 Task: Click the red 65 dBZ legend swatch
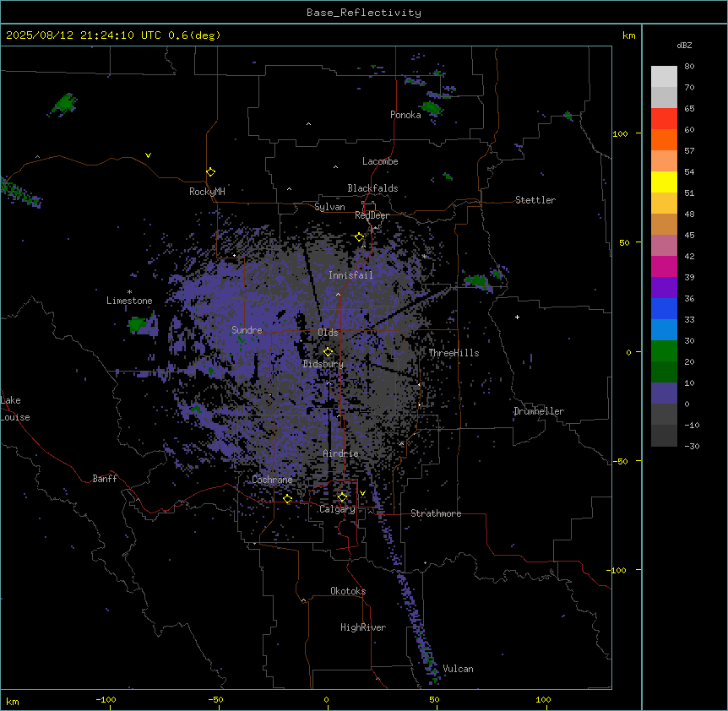click(x=664, y=119)
